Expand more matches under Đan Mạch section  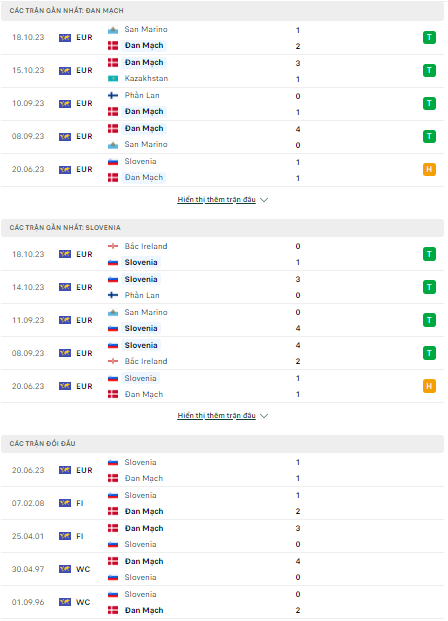[216, 200]
